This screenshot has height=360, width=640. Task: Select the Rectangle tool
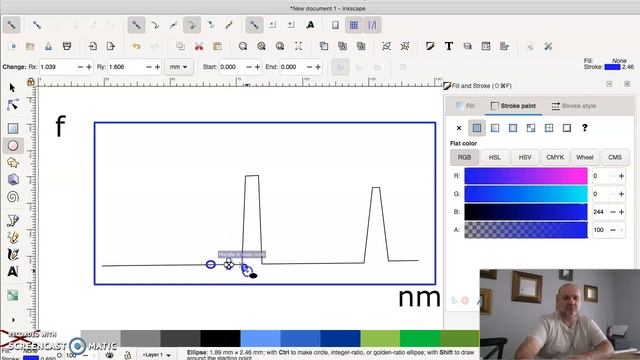13,129
